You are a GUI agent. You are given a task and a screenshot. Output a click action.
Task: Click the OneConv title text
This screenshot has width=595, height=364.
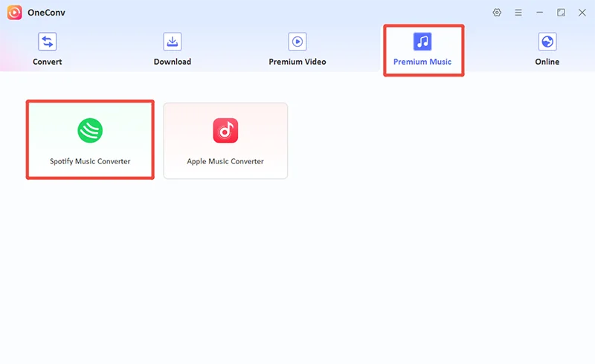[46, 13]
